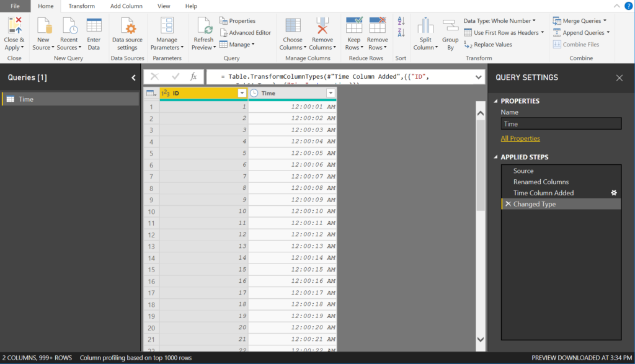Delete the Changed Type step with X
The height and width of the screenshot is (364, 635).
(x=508, y=203)
